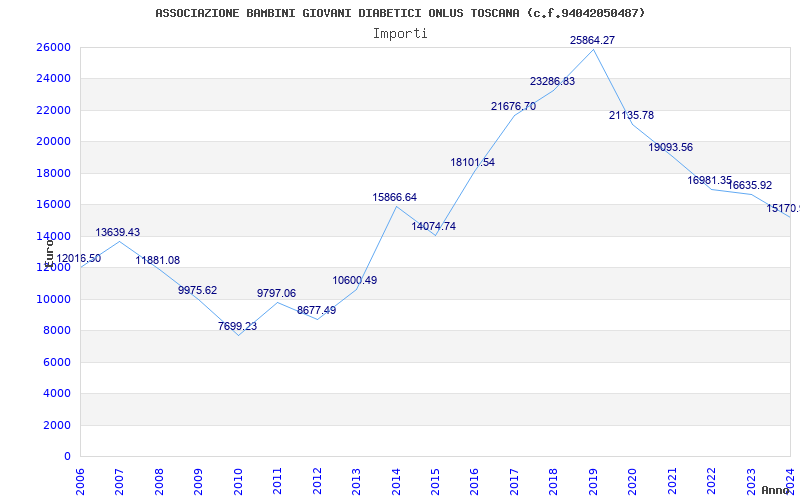The width and height of the screenshot is (800, 500).
Task: Click the x-axis year 2013
Action: point(356,481)
